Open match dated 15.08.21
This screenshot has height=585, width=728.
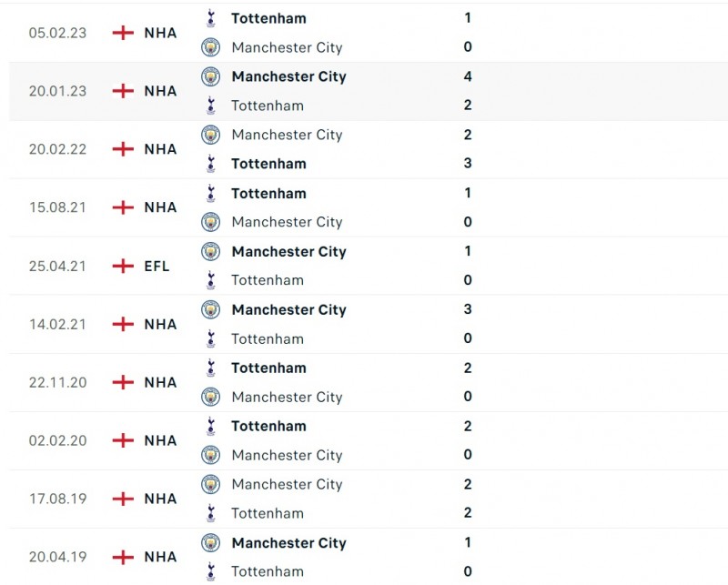57,207
